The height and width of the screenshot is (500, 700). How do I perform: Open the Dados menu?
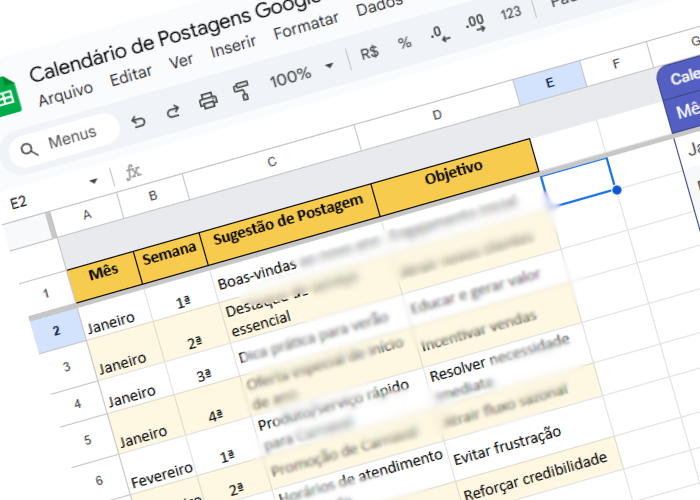(379, 7)
